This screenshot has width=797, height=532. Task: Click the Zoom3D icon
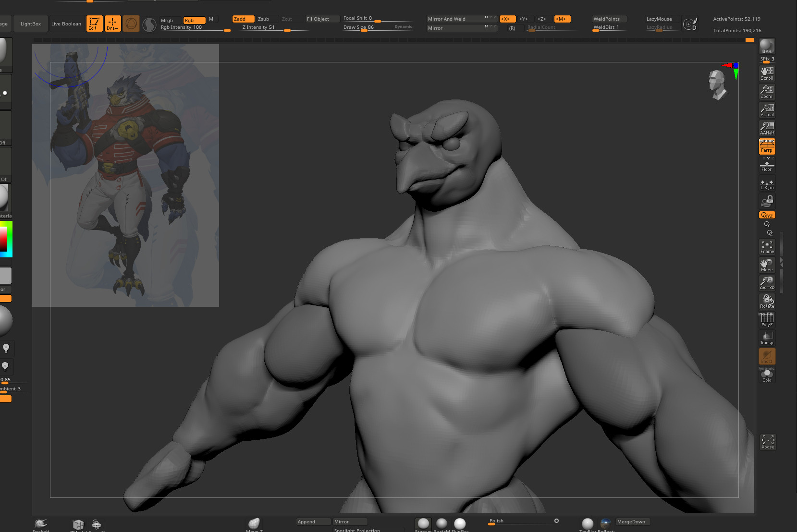(767, 283)
